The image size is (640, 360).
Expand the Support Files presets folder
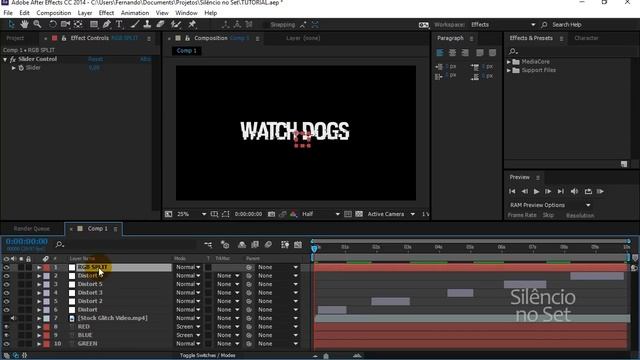[x=509, y=70]
